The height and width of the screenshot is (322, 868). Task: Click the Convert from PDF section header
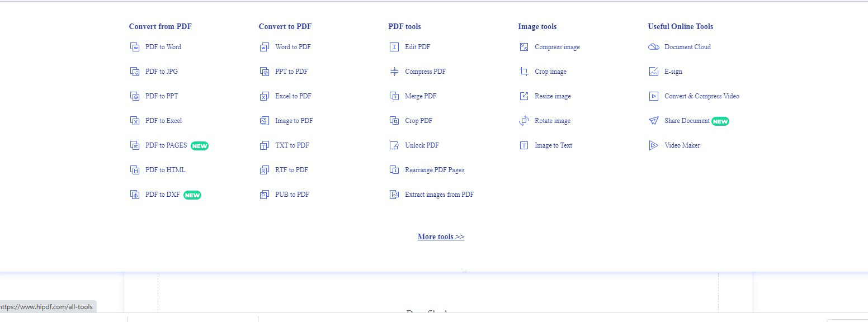(x=161, y=26)
